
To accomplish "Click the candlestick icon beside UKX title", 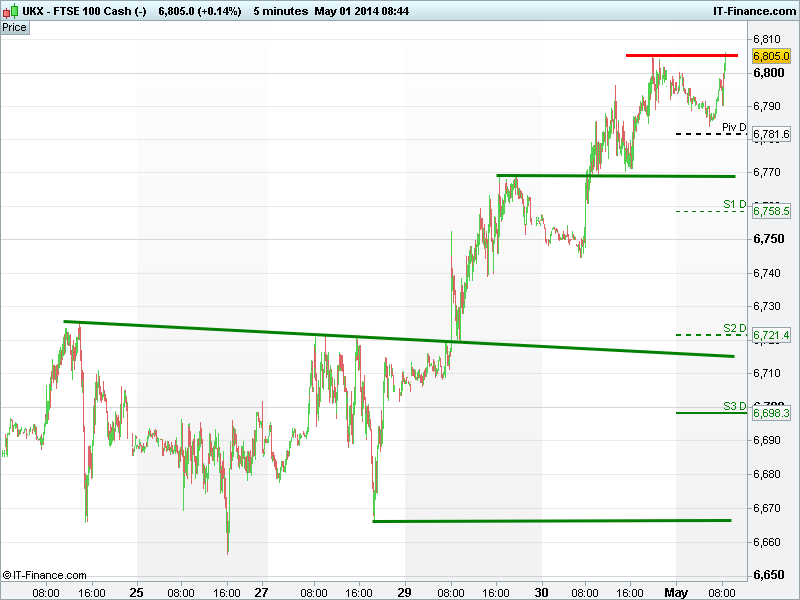I will pyautogui.click(x=8, y=10).
